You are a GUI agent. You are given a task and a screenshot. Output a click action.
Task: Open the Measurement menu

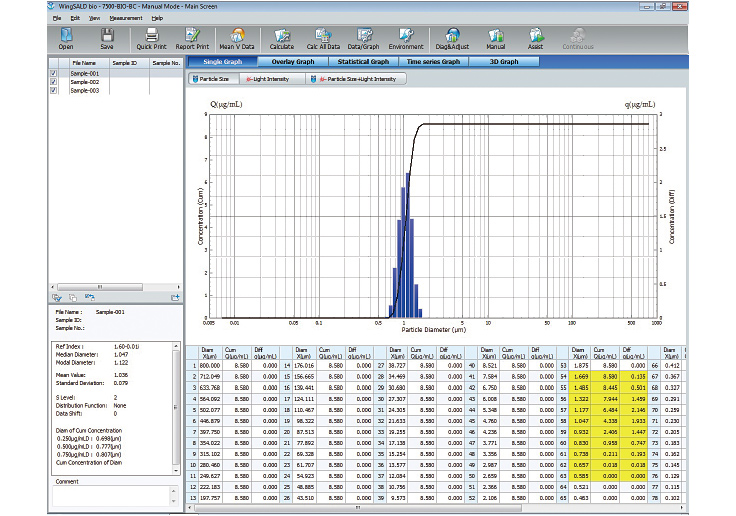pyautogui.click(x=126, y=18)
